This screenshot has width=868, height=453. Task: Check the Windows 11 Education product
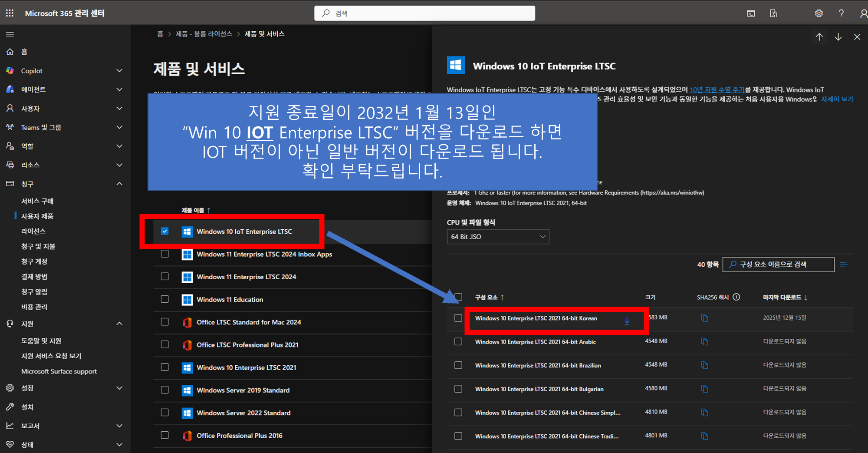pos(164,299)
